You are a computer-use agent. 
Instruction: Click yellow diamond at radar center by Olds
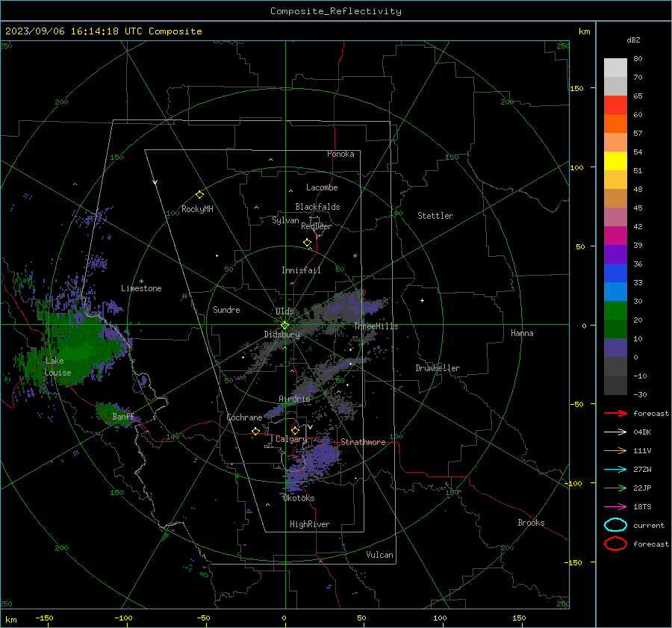click(x=284, y=326)
